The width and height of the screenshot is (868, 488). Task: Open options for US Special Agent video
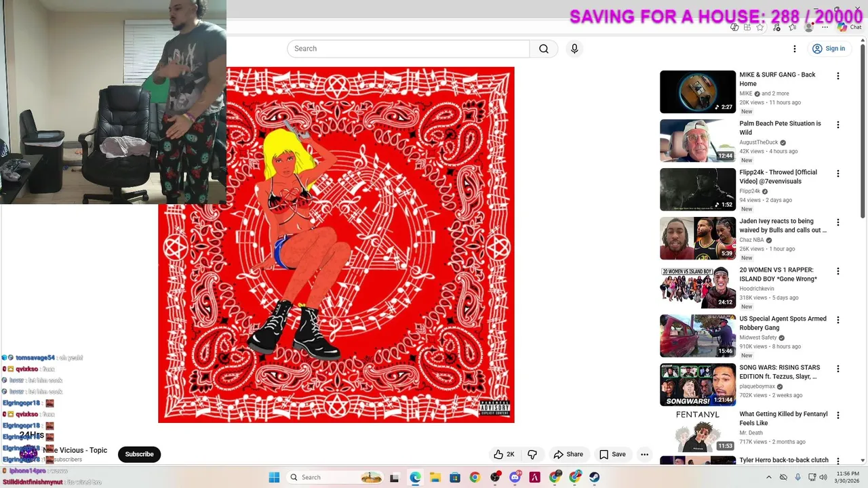click(x=838, y=321)
